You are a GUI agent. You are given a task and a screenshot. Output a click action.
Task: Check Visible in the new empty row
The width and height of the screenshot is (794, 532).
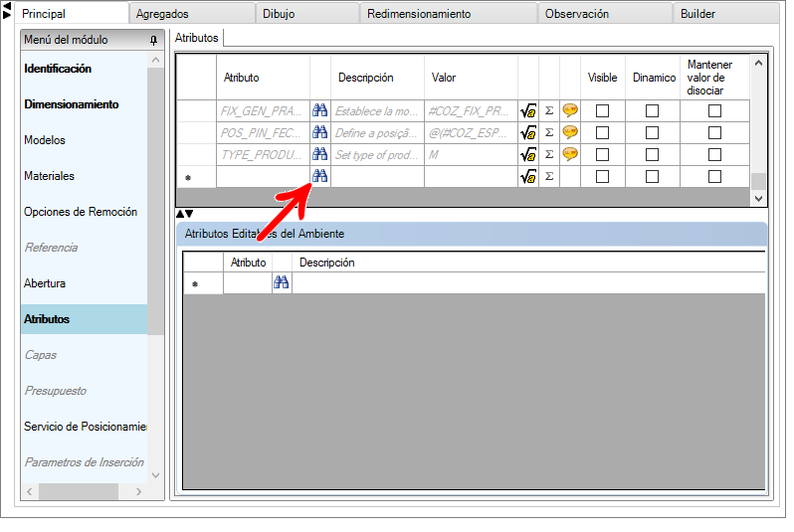point(603,177)
